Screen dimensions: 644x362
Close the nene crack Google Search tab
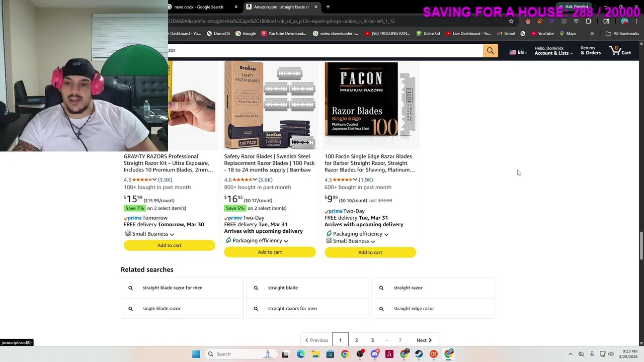[x=236, y=7]
